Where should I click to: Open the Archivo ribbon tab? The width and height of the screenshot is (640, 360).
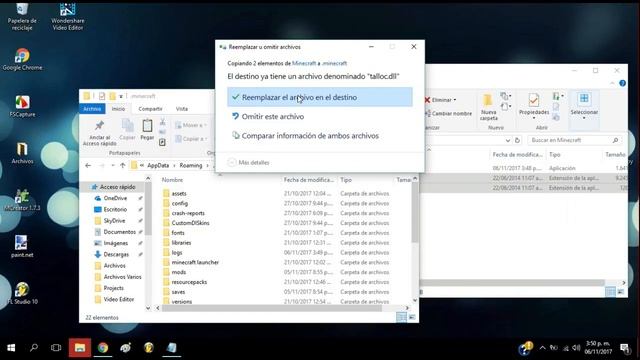tap(92, 109)
